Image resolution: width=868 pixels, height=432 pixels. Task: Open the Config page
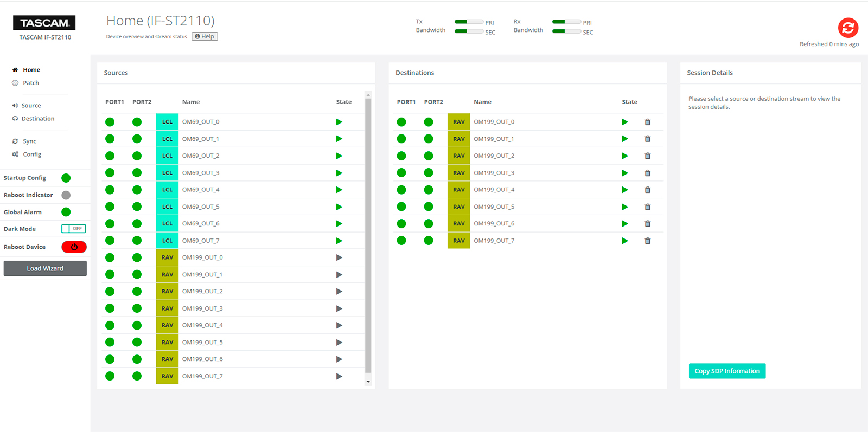click(32, 154)
